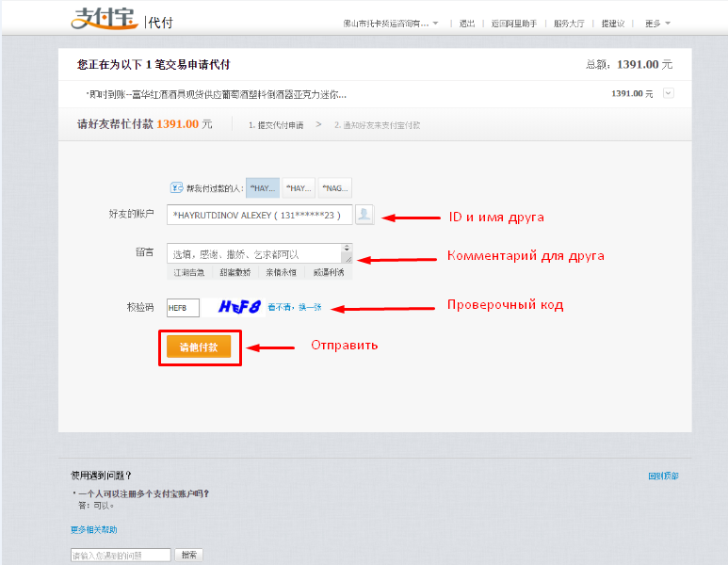Open the contact picker icon beside the account field
The image size is (728, 565).
point(364,215)
